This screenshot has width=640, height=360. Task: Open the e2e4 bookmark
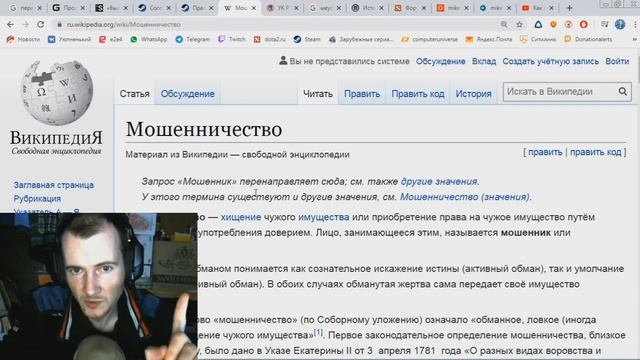(x=111, y=39)
